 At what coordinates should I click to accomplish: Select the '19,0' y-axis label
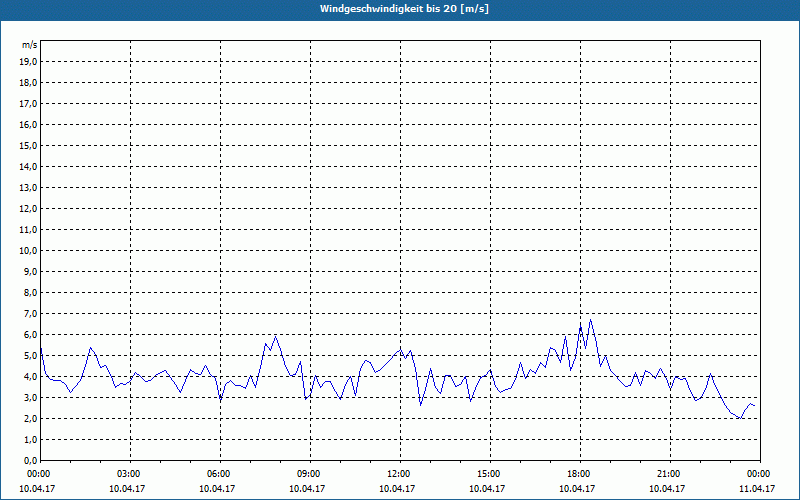tap(29, 62)
